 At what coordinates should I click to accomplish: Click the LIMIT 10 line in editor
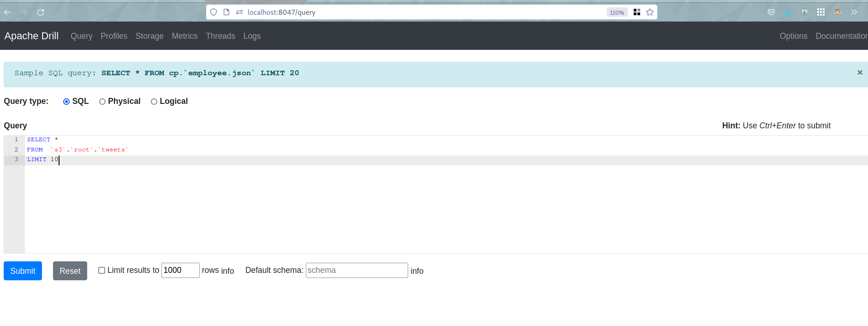(x=446, y=160)
